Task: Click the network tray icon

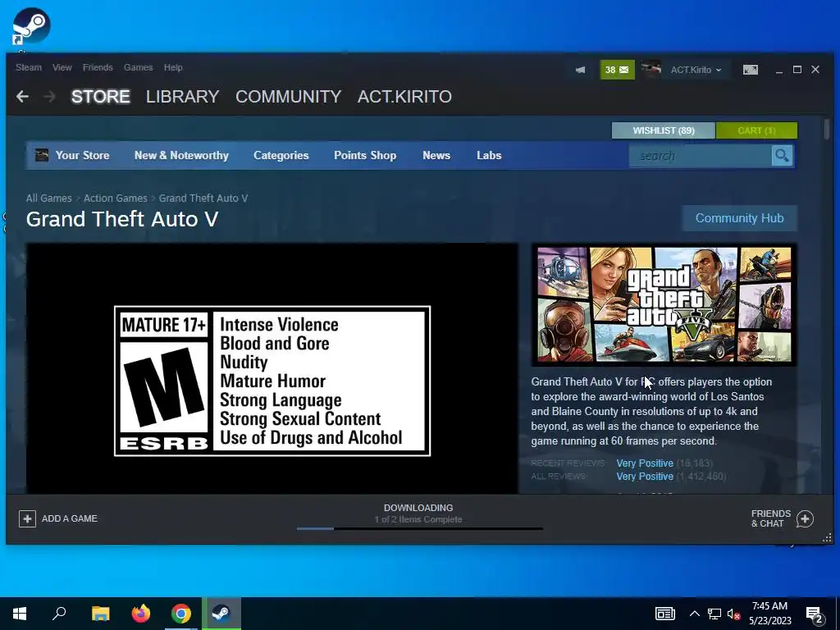Action: point(714,614)
